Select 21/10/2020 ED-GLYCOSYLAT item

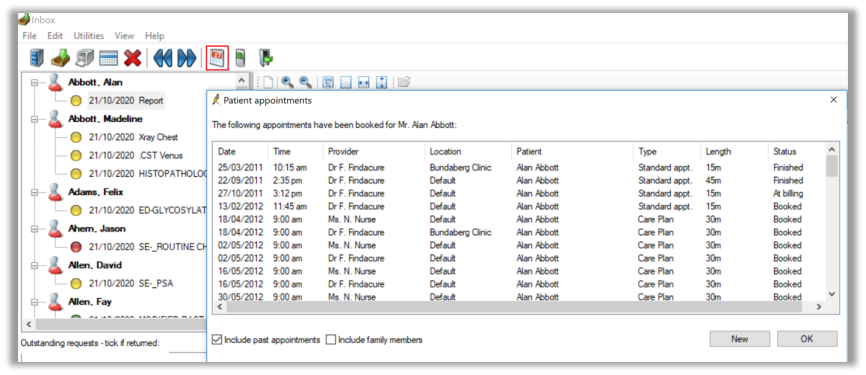pyautogui.click(x=147, y=210)
